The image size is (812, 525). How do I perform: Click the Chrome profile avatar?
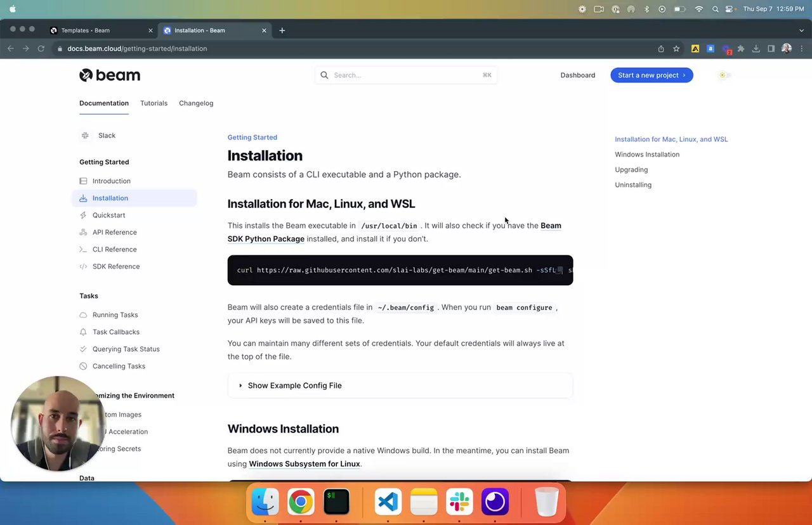(787, 48)
